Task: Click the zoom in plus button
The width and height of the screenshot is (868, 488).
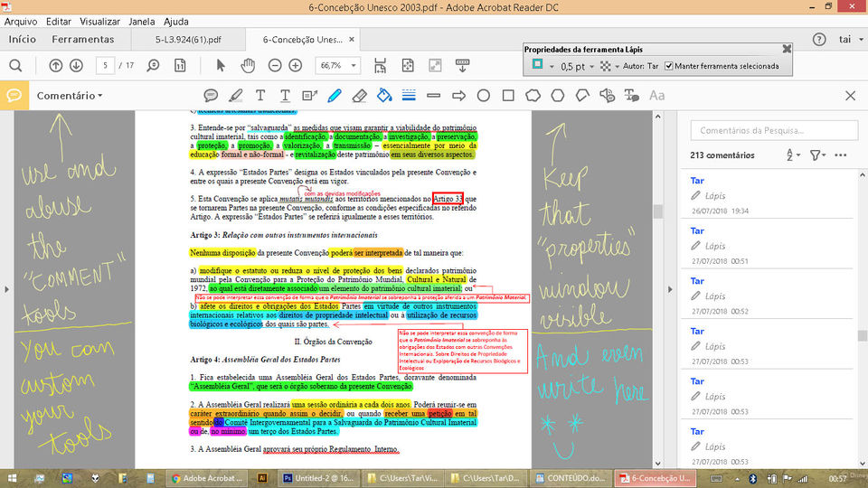Action: click(295, 65)
